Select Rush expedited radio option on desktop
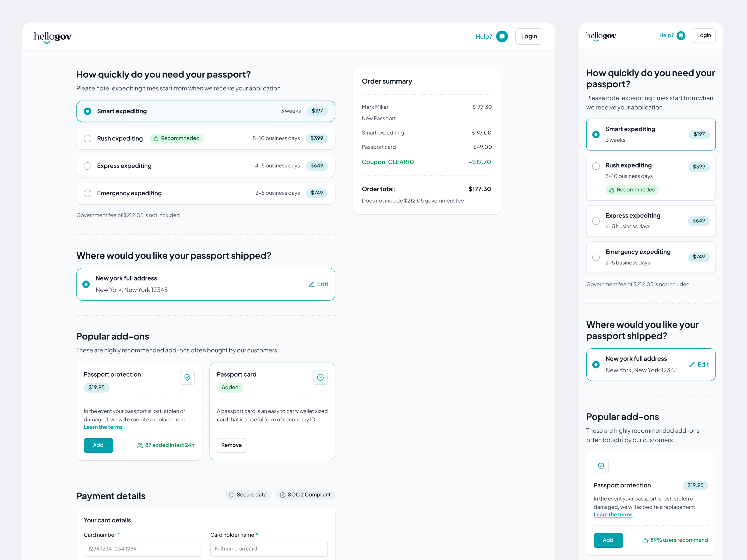747x560 pixels. pos(88,139)
